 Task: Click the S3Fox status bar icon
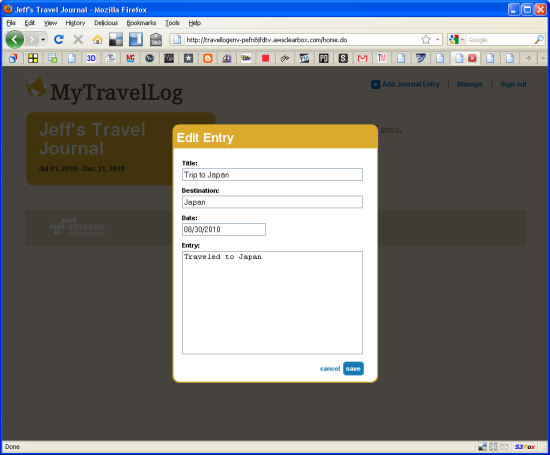pyautogui.click(x=525, y=447)
